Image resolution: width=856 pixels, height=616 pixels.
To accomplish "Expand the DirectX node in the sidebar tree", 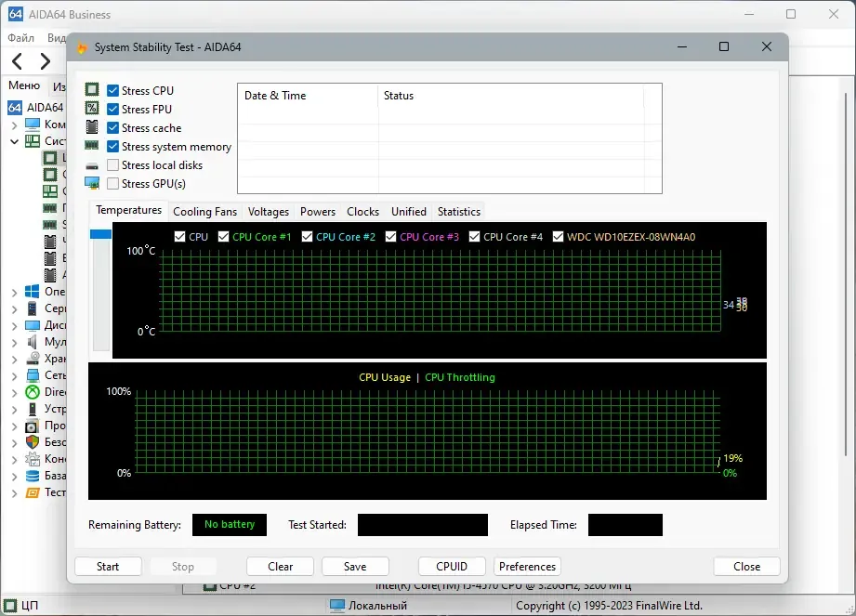I will click(14, 392).
